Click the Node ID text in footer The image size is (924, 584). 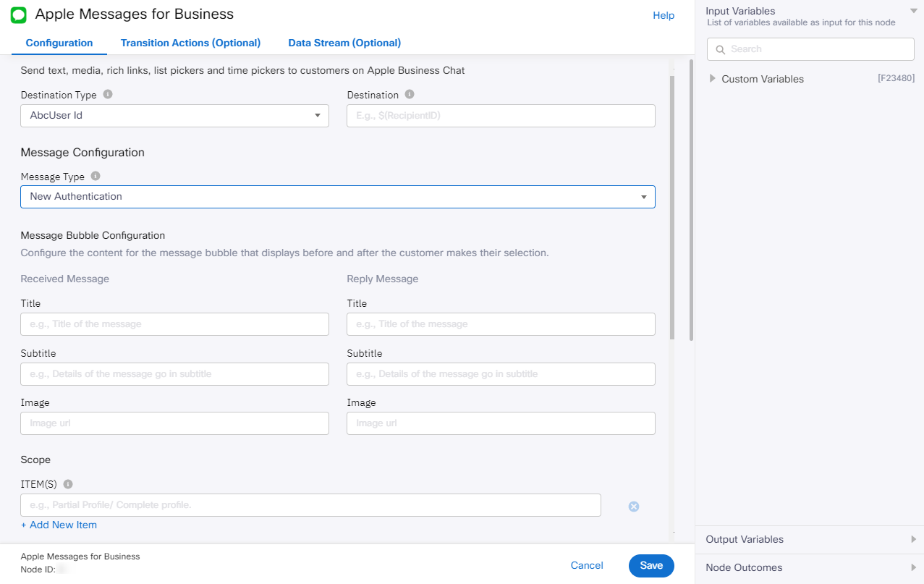coord(37,570)
